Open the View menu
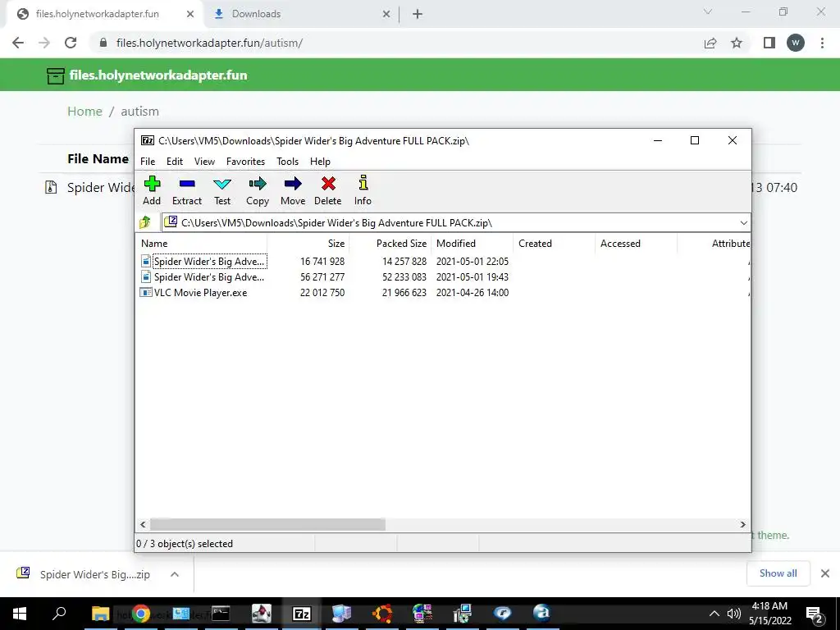 204,162
